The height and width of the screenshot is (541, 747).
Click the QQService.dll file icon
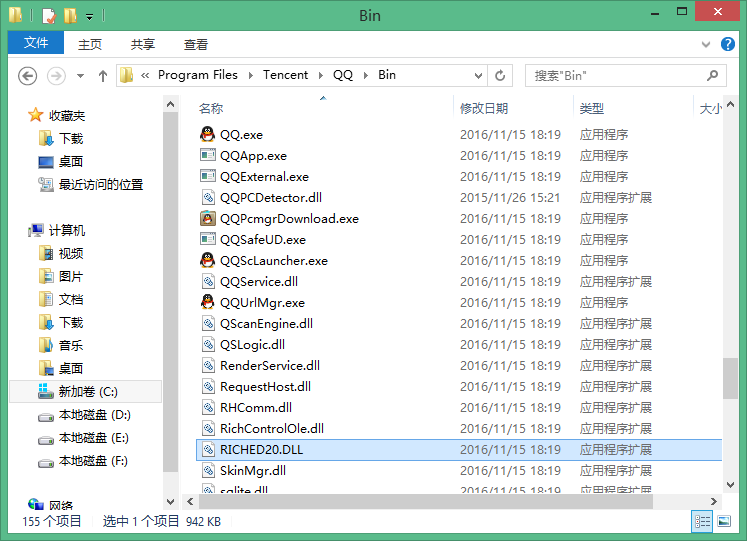click(x=208, y=281)
